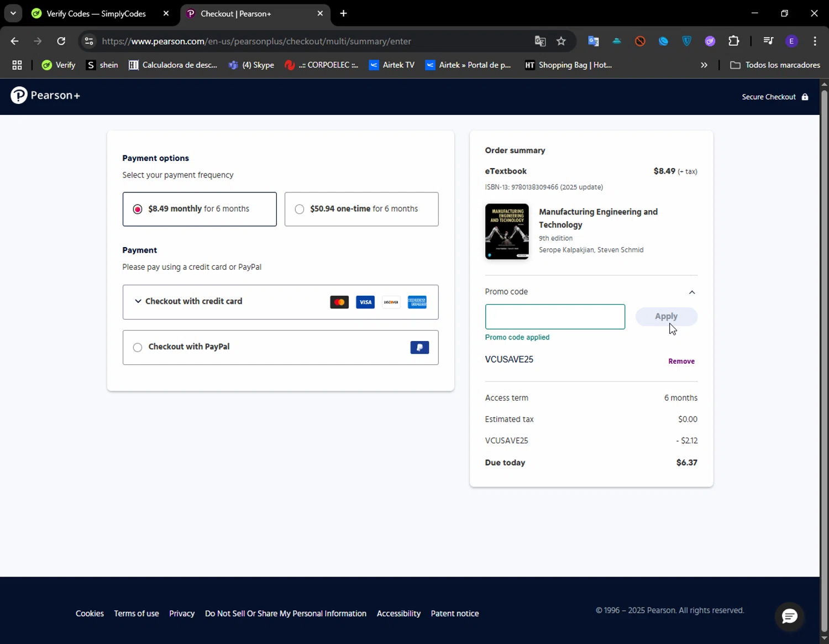Select the $50.94 one-time payment option

click(300, 209)
